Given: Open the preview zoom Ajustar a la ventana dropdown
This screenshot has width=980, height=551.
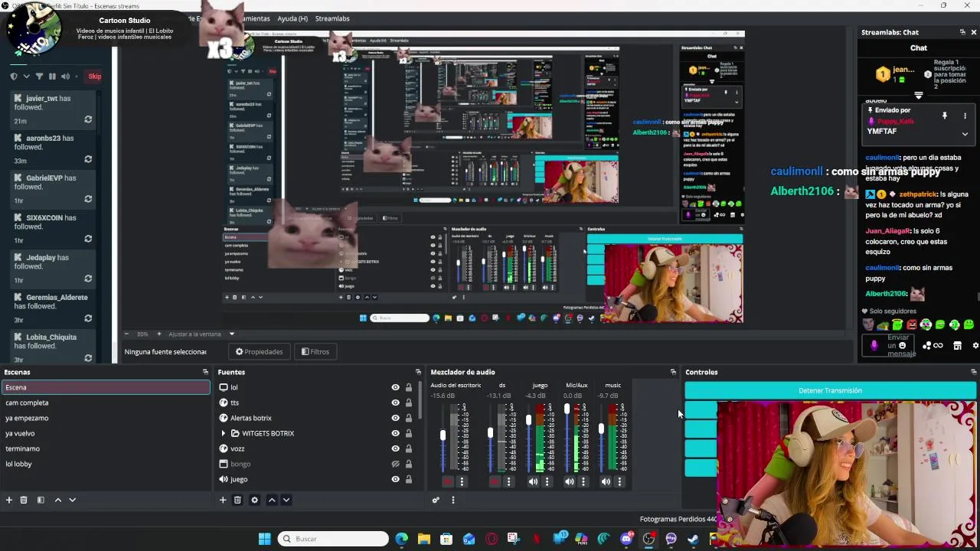Looking at the screenshot, I should pyautogui.click(x=231, y=334).
